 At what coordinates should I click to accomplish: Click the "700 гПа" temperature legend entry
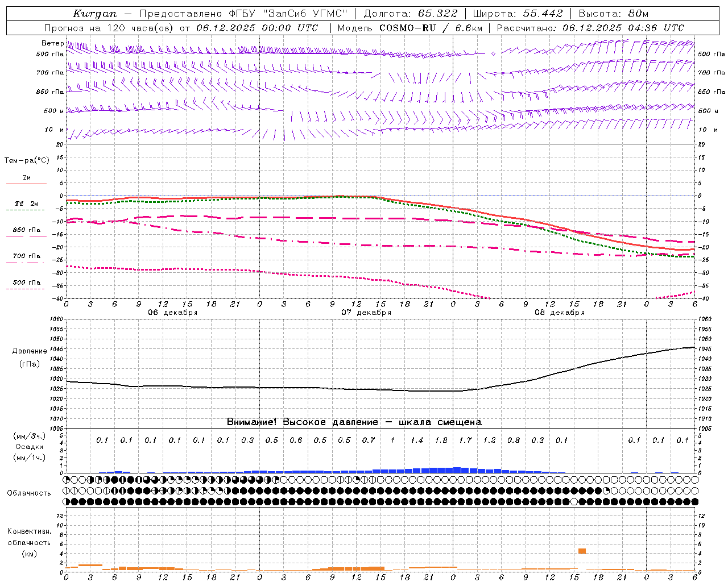27,256
